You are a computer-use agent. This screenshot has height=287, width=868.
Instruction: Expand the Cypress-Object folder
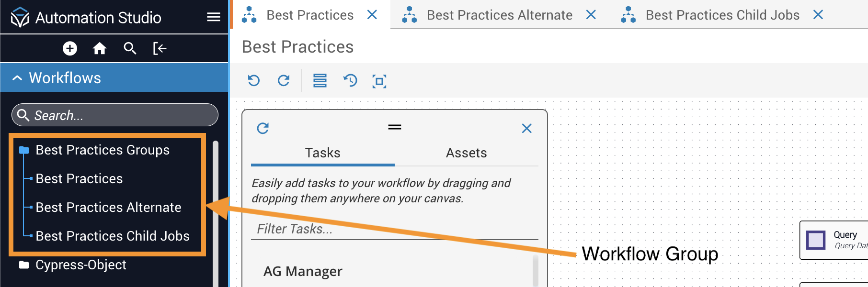[23, 265]
